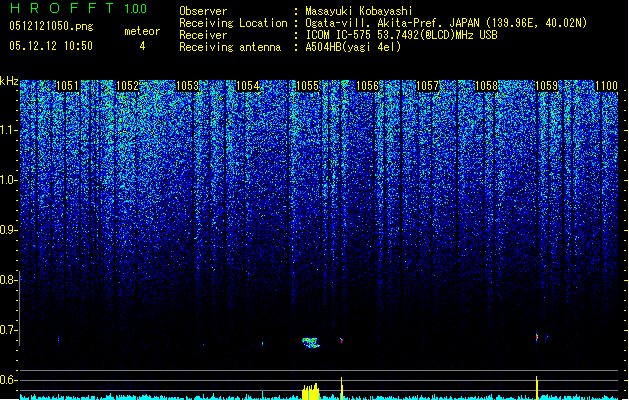
Task: Select the file name 0512121050.png
Action: point(51,26)
